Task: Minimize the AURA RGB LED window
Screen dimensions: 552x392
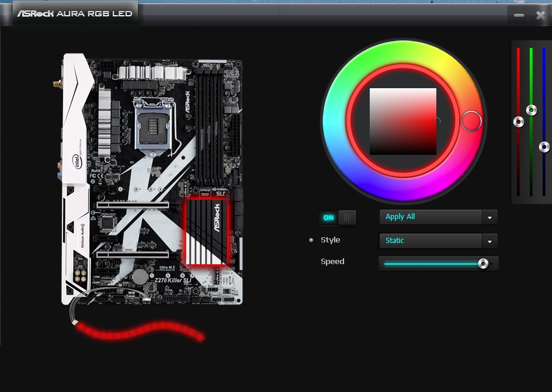Action: [x=519, y=15]
